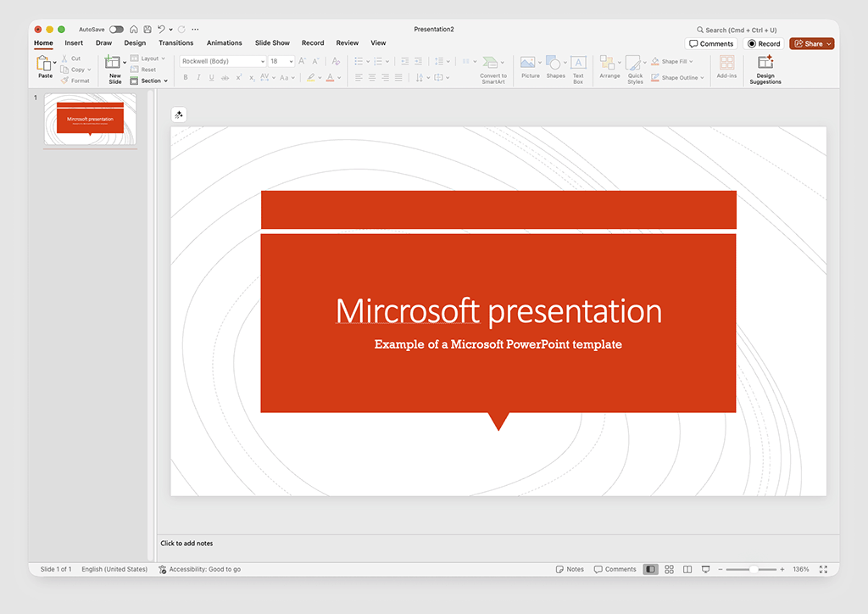868x614 pixels.
Task: Click the numbered list icon
Action: [378, 61]
